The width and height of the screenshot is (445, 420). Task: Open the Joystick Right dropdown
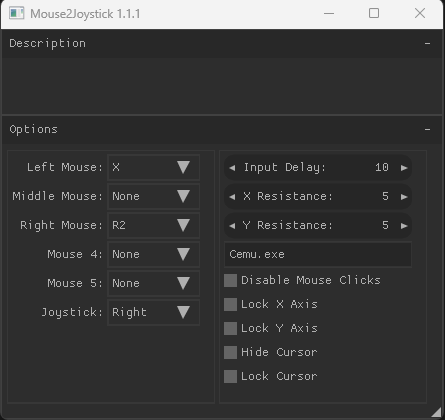pyautogui.click(x=154, y=312)
